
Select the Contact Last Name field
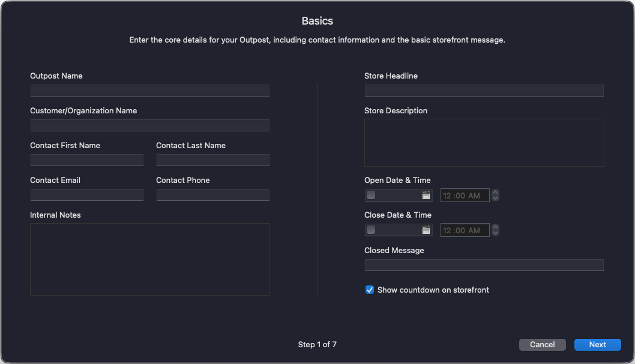coord(212,160)
